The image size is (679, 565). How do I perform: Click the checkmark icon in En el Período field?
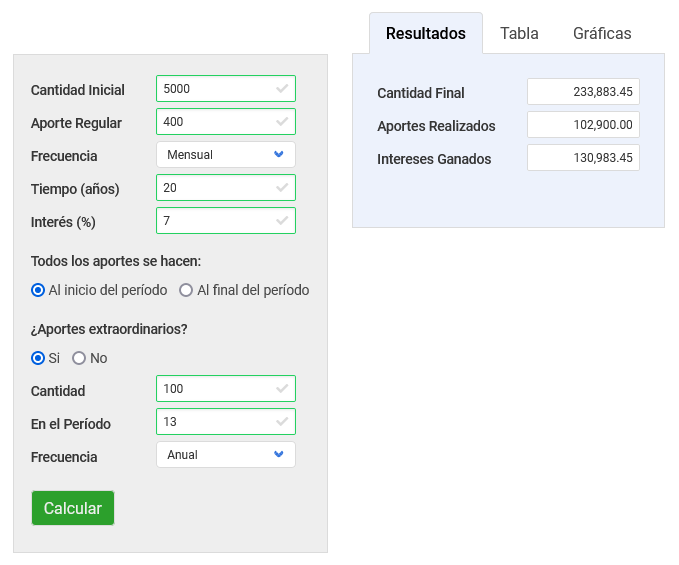(282, 423)
